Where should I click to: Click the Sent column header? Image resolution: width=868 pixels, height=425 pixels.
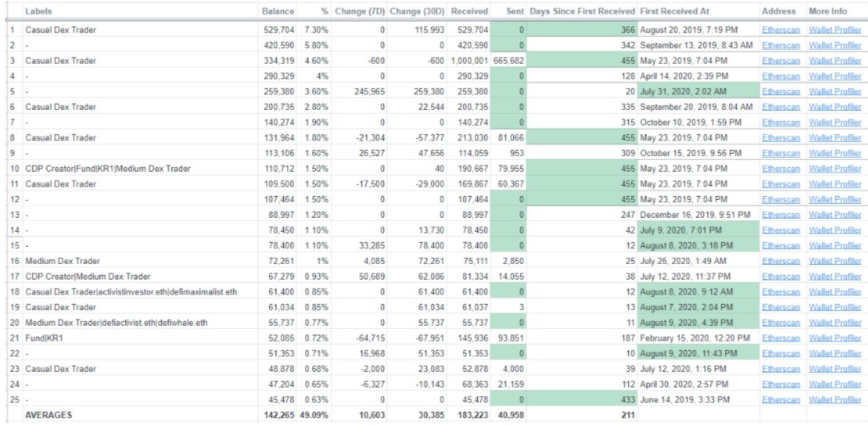pyautogui.click(x=515, y=12)
